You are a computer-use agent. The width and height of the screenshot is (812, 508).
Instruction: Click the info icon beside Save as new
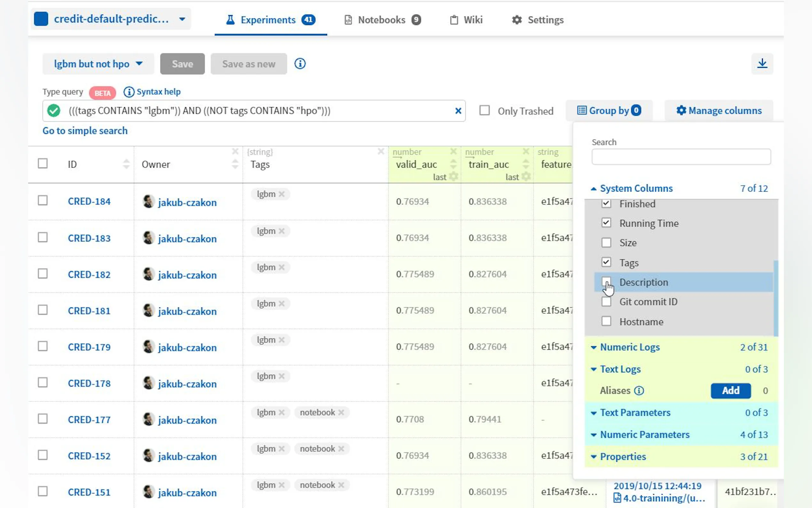300,63
